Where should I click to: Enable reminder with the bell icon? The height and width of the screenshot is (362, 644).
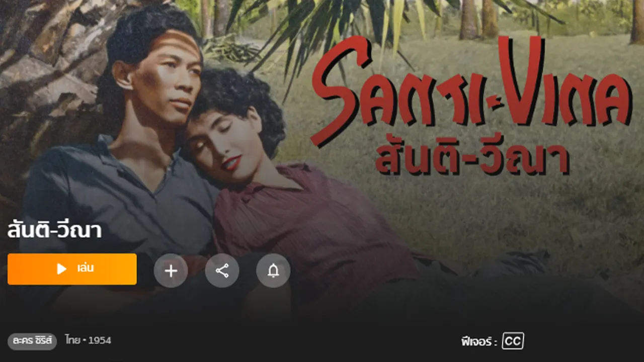(273, 271)
